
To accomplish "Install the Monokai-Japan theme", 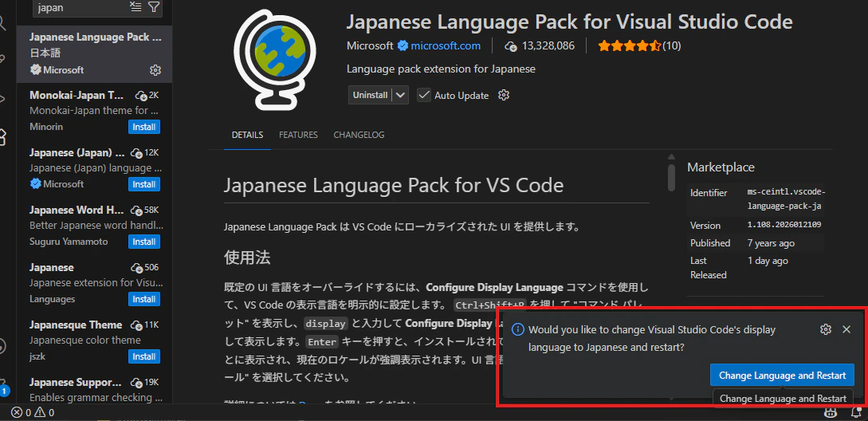I will (x=144, y=127).
